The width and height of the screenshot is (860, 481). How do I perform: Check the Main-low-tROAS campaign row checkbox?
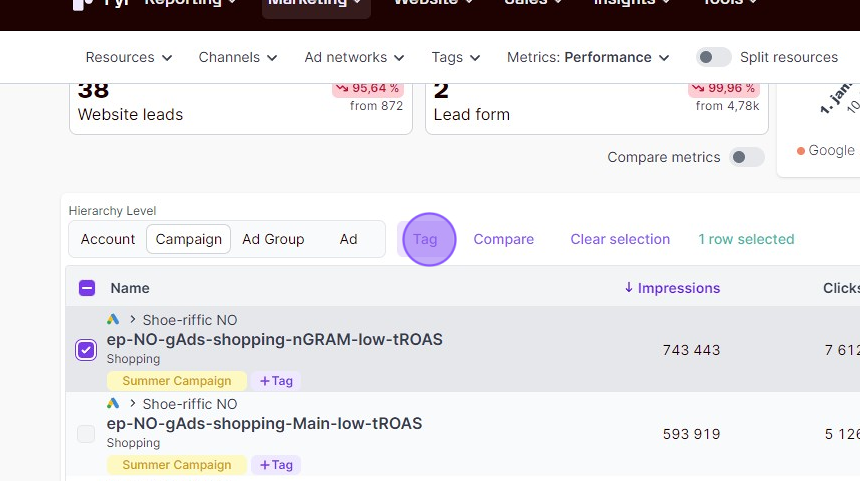[86, 434]
